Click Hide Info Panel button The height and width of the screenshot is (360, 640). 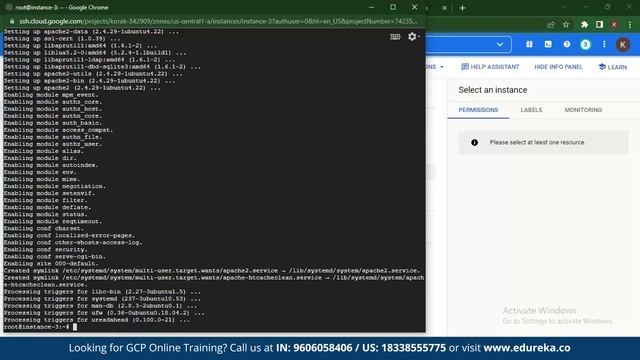click(558, 67)
